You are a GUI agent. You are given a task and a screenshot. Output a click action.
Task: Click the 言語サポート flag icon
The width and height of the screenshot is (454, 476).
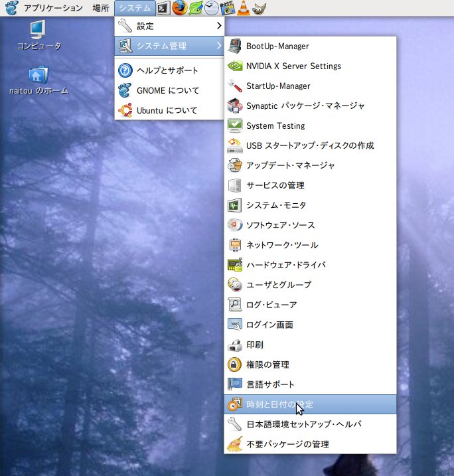click(235, 384)
